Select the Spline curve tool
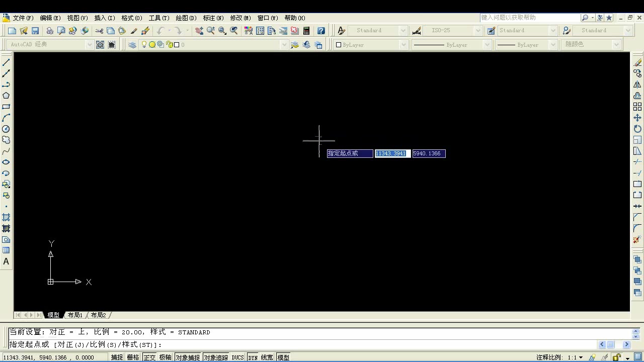 pos(6,151)
